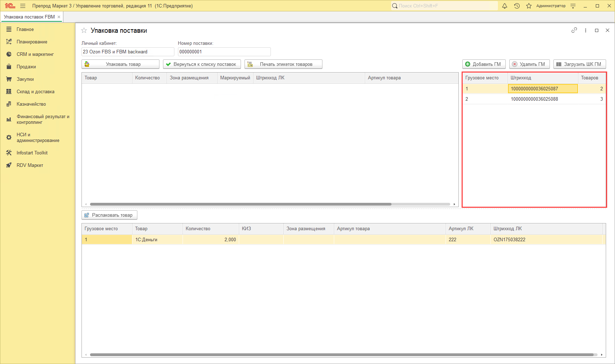
Task: Open the history clock icon
Action: (517, 6)
